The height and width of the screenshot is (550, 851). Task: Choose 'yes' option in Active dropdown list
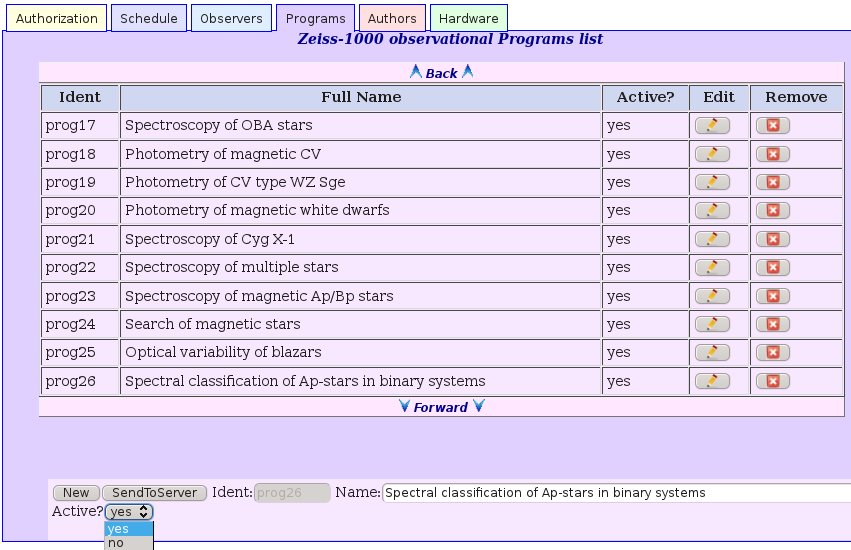coord(129,529)
